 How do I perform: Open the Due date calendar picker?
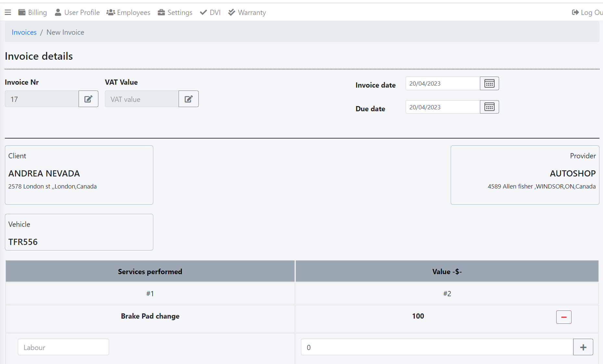pyautogui.click(x=489, y=107)
